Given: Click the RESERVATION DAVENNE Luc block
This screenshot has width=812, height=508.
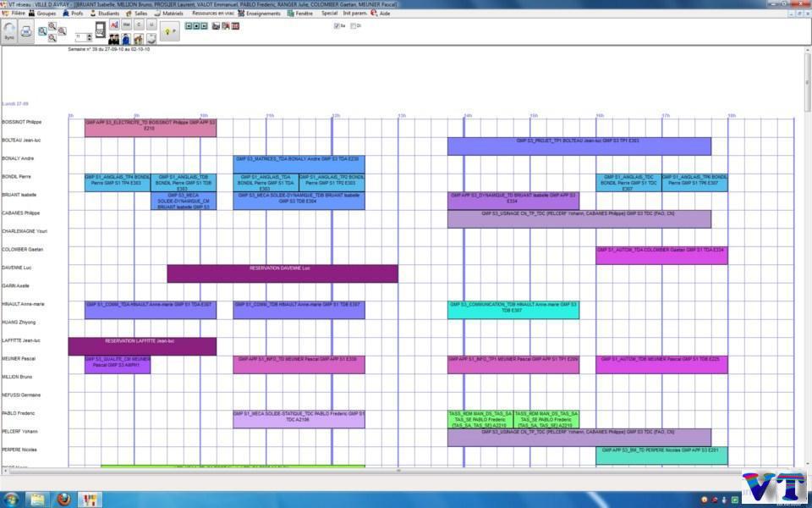Looking at the screenshot, I should pos(282,273).
